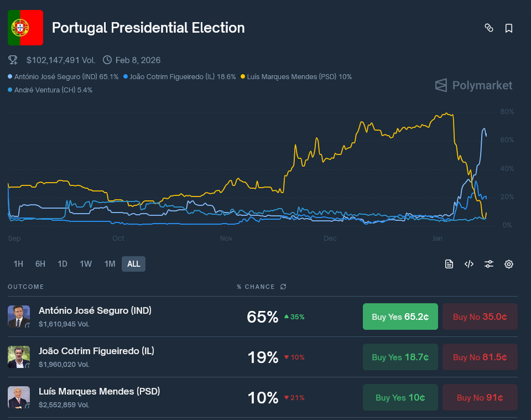Select the 1M time range
The width and height of the screenshot is (531, 420).
tap(110, 264)
